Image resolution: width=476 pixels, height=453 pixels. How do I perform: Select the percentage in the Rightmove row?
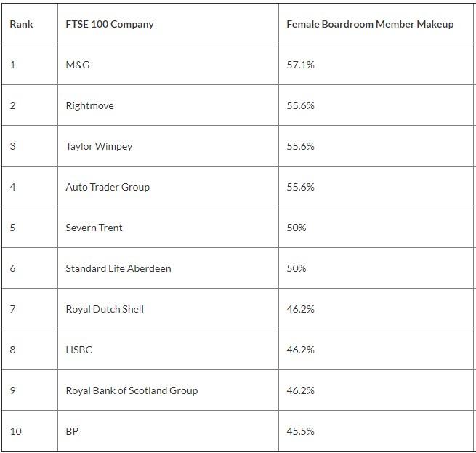coord(300,105)
